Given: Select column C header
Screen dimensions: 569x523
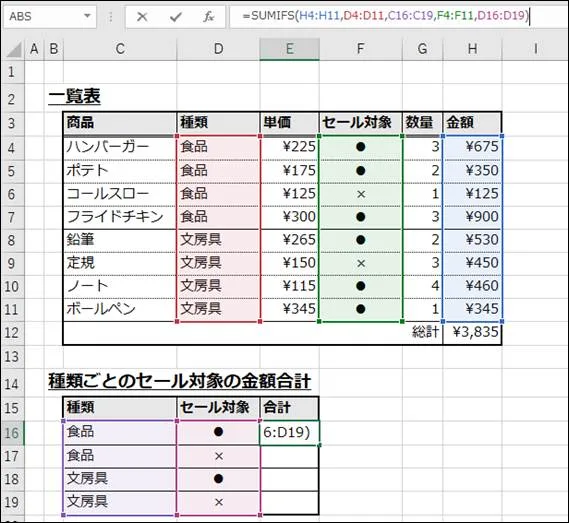Looking at the screenshot, I should 120,49.
